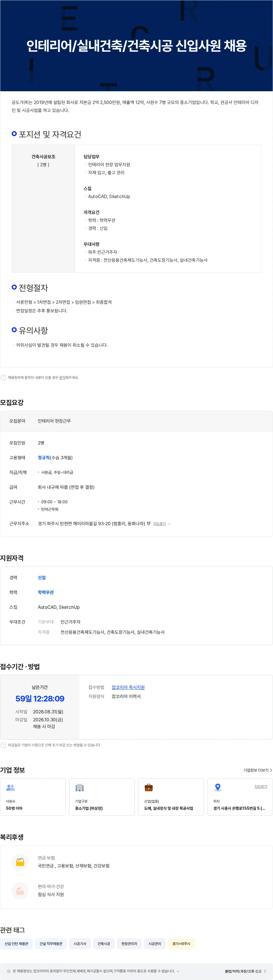Expand the footer copyright notice chevron
Image resolution: width=273 pixels, height=980 pixels.
click(178, 971)
